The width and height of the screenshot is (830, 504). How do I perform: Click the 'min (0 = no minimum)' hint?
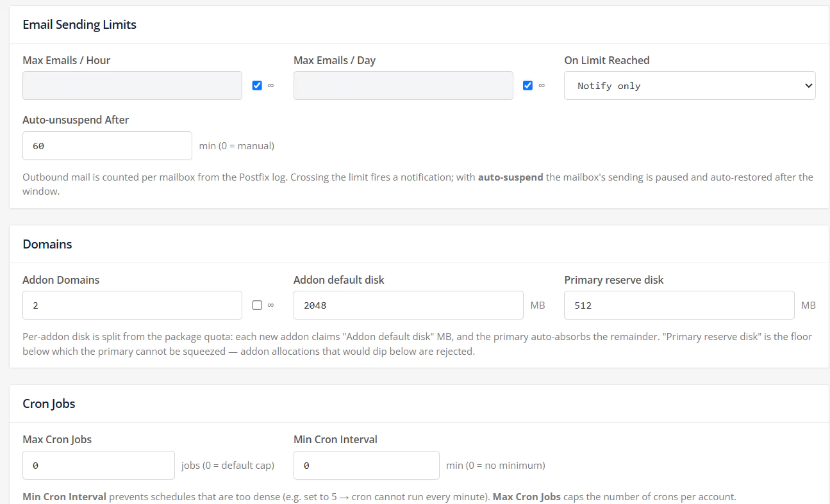pos(495,465)
